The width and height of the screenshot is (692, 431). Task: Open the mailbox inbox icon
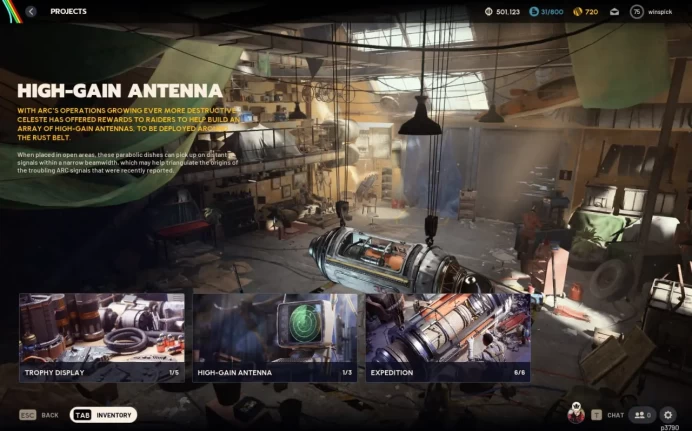[614, 12]
